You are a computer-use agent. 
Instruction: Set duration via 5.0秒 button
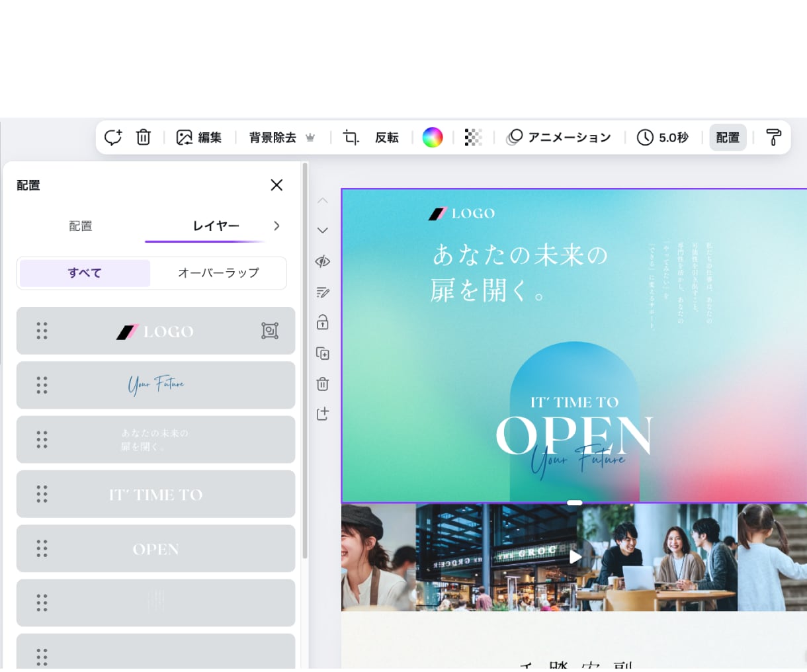point(663,137)
